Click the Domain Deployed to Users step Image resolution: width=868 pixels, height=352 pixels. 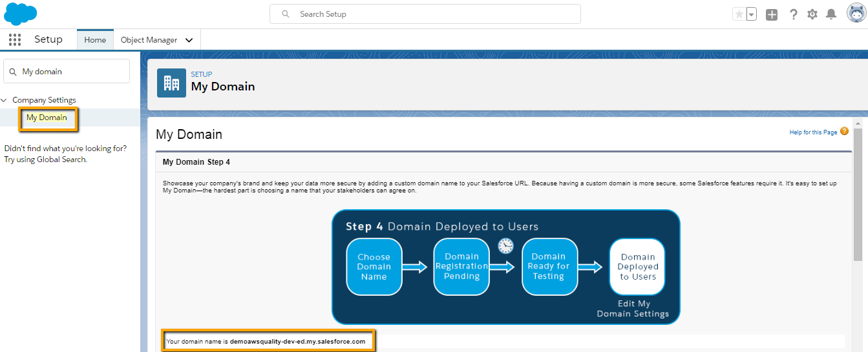pos(637,267)
